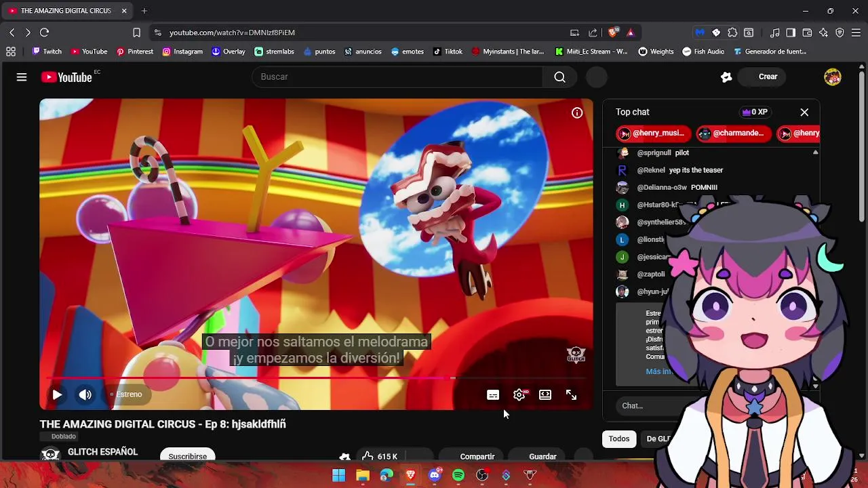Open GLITCH ESPAÑOL channel name
The image size is (868, 488).
tap(102, 452)
